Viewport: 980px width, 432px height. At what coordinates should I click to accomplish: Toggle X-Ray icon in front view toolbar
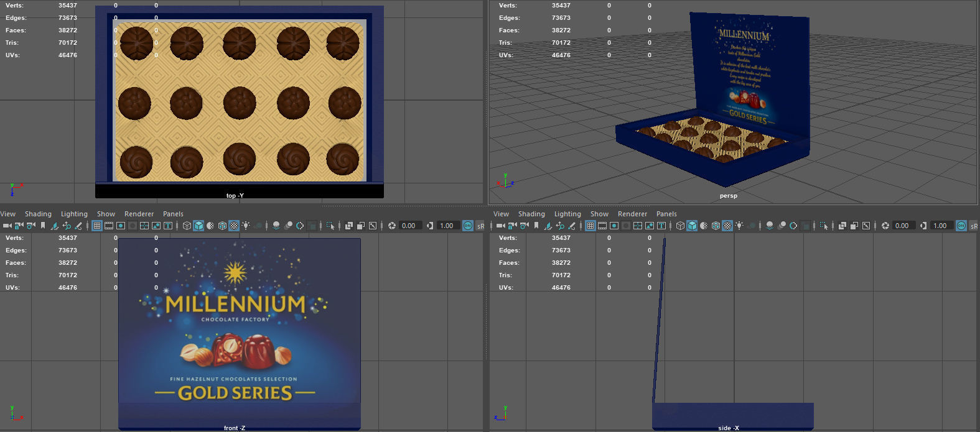coord(349,226)
